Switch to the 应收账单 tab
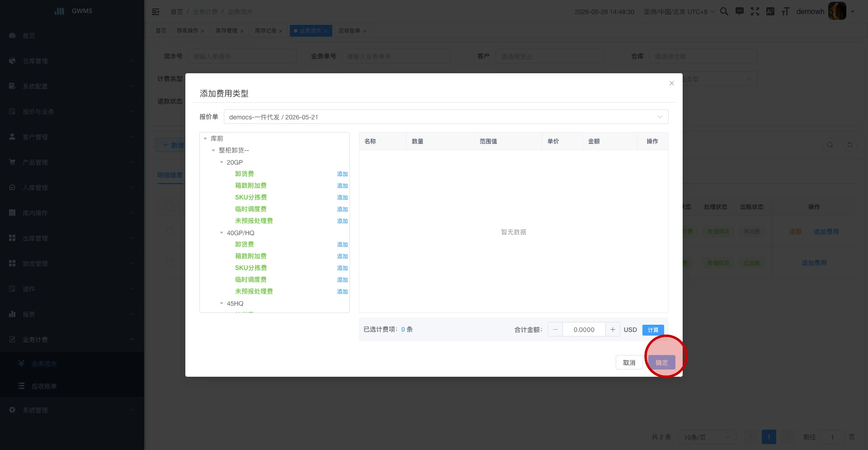This screenshot has height=450, width=868. [352, 31]
